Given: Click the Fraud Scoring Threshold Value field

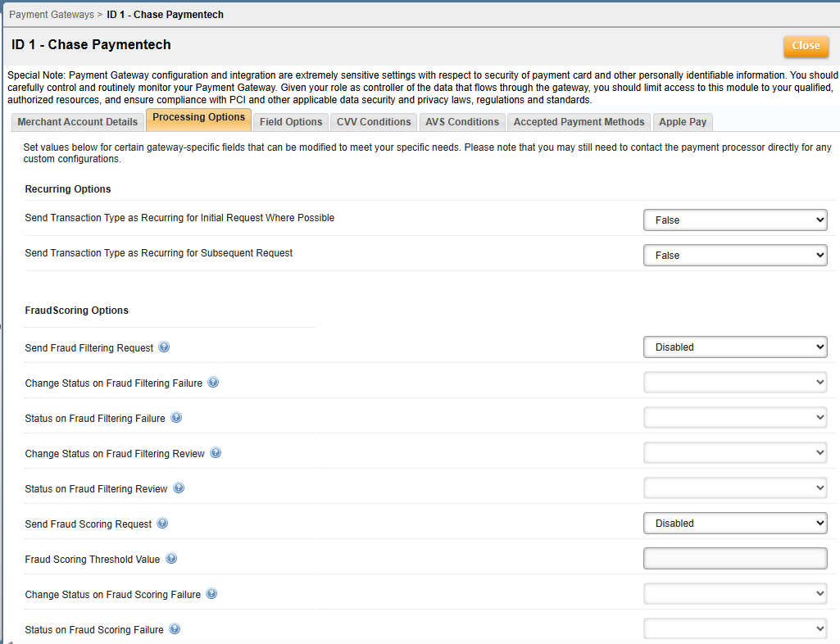Looking at the screenshot, I should click(735, 559).
